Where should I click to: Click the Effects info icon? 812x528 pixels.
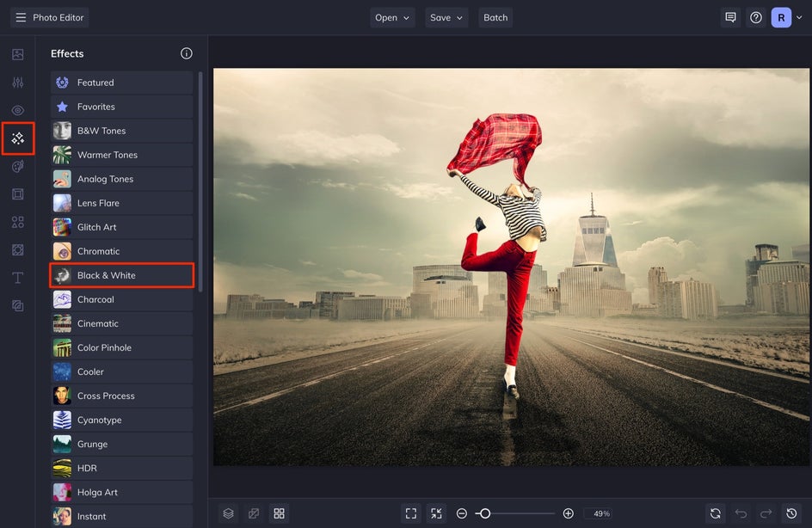coord(187,53)
